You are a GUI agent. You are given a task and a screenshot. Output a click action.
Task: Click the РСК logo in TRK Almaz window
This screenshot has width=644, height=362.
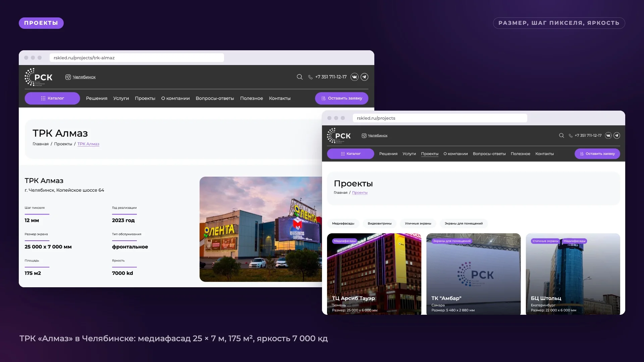point(39,77)
